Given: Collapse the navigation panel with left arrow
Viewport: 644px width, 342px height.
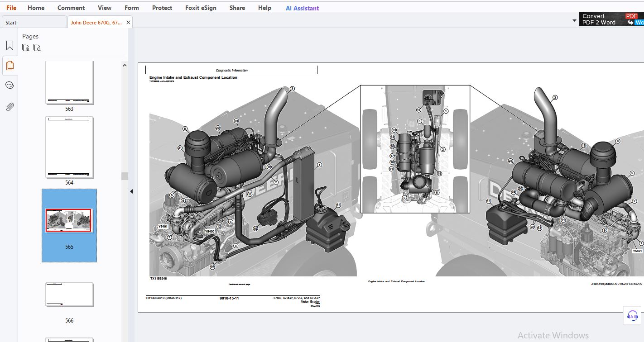Looking at the screenshot, I should (x=131, y=191).
